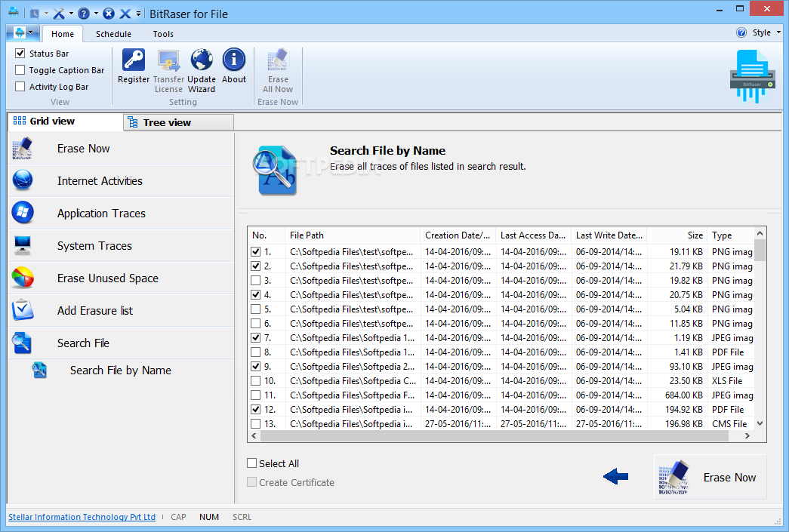Screen dimensions: 789x532
Task: Select the 27-05-2016 creation date cell
Action: coord(458,424)
